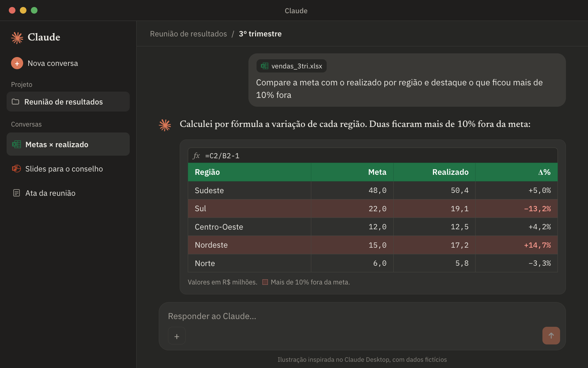The height and width of the screenshot is (368, 588).
Task: Click the =C2/B2-1 formula text
Action: pos(222,156)
